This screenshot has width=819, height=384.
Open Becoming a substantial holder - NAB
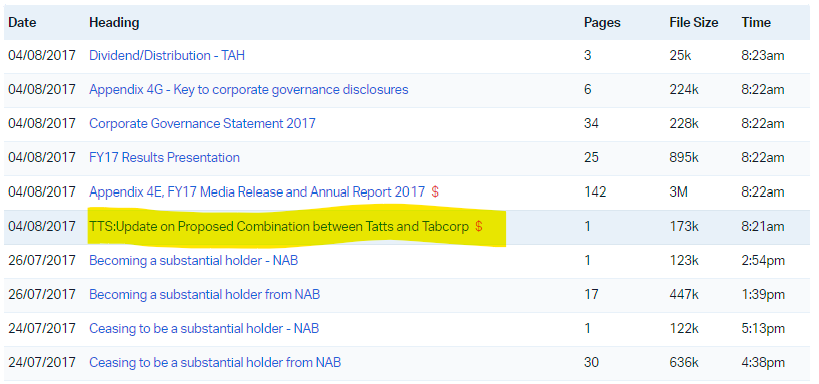[x=193, y=260]
